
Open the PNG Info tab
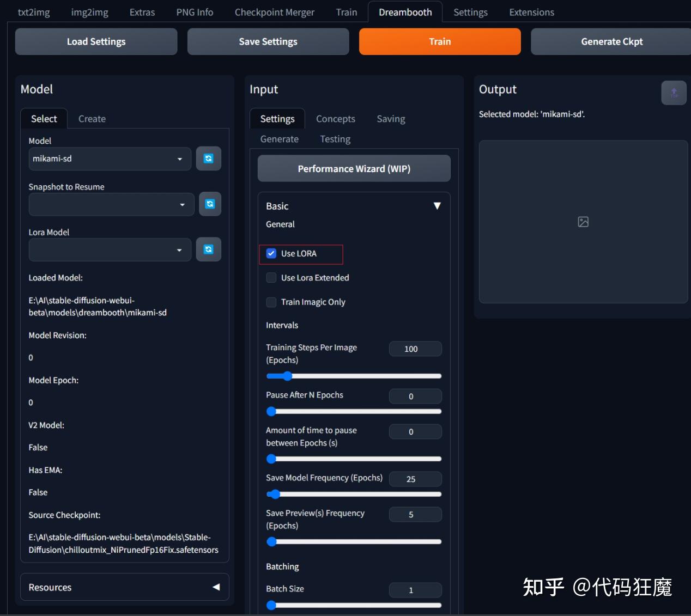coord(195,12)
